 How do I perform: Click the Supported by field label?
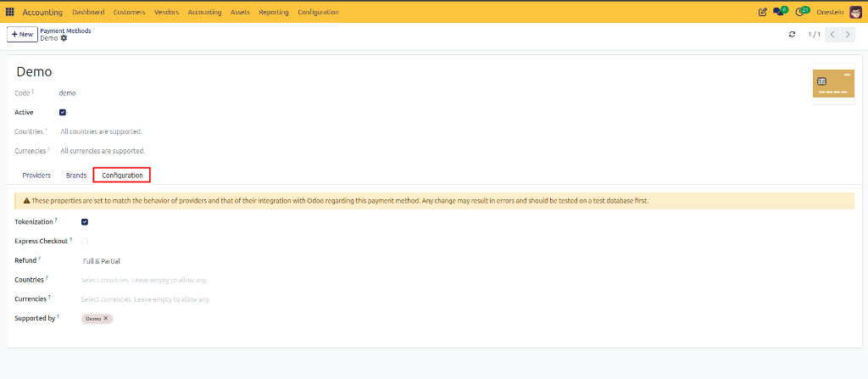click(35, 319)
